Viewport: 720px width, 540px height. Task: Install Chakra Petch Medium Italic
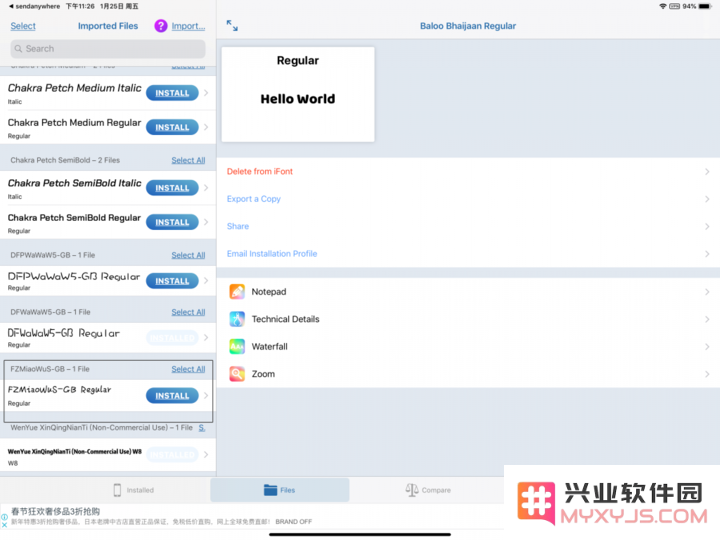(172, 93)
